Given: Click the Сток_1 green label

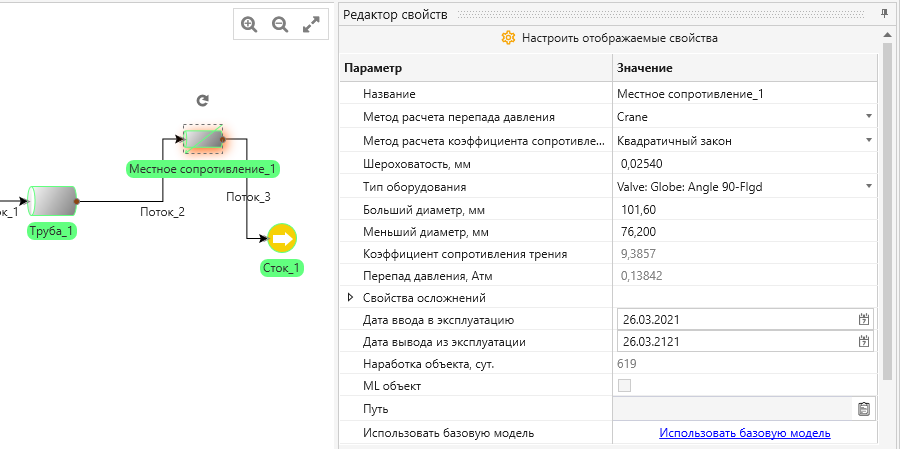Looking at the screenshot, I should (x=282, y=268).
